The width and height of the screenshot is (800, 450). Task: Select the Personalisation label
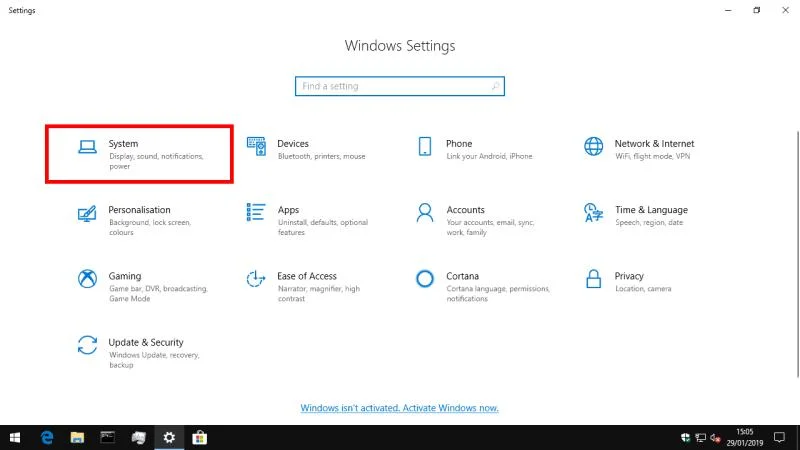139,210
